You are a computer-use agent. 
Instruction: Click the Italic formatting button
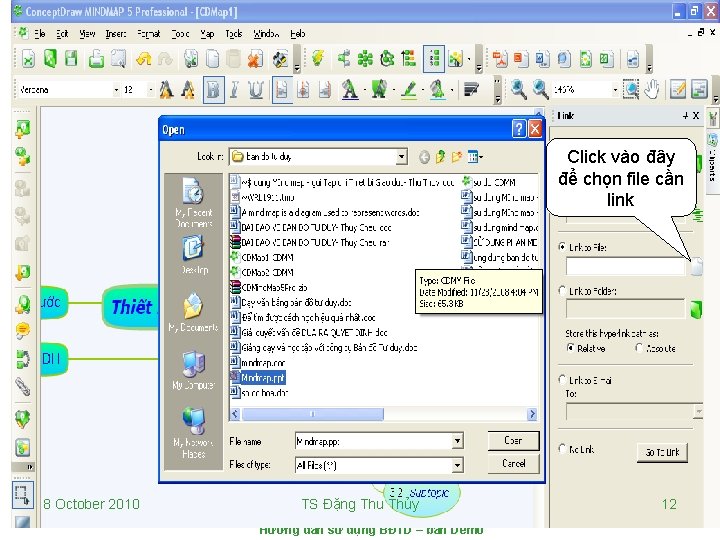coord(235,90)
